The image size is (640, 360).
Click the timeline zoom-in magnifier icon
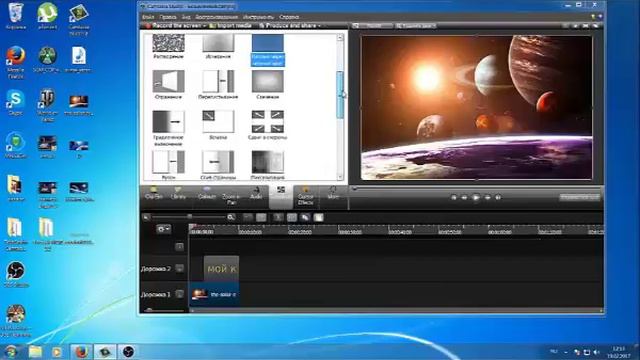tap(231, 217)
